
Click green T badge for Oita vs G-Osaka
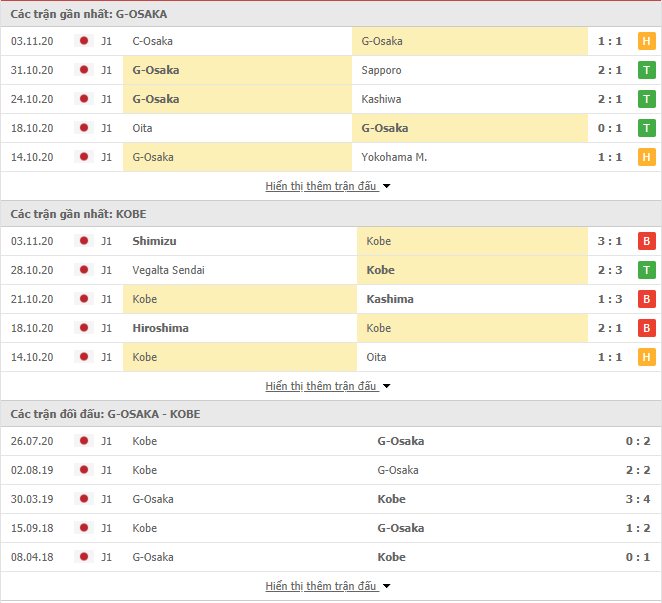646,128
